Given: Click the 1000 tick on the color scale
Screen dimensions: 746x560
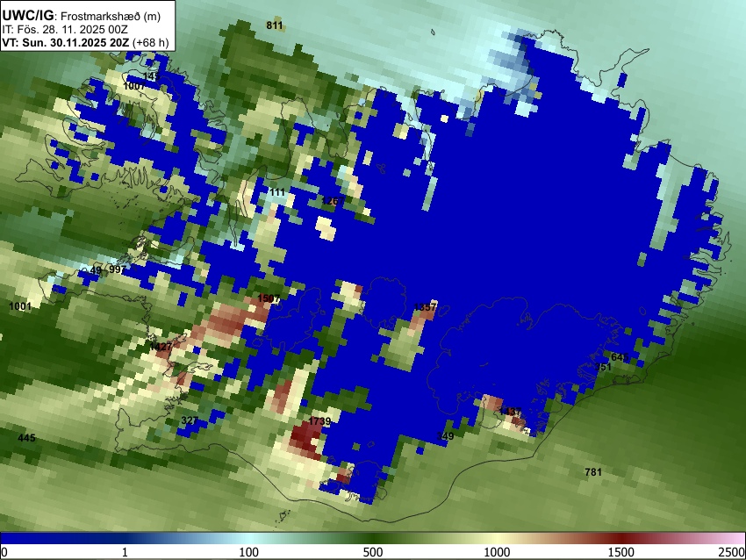Looking at the screenshot, I should click(497, 552).
